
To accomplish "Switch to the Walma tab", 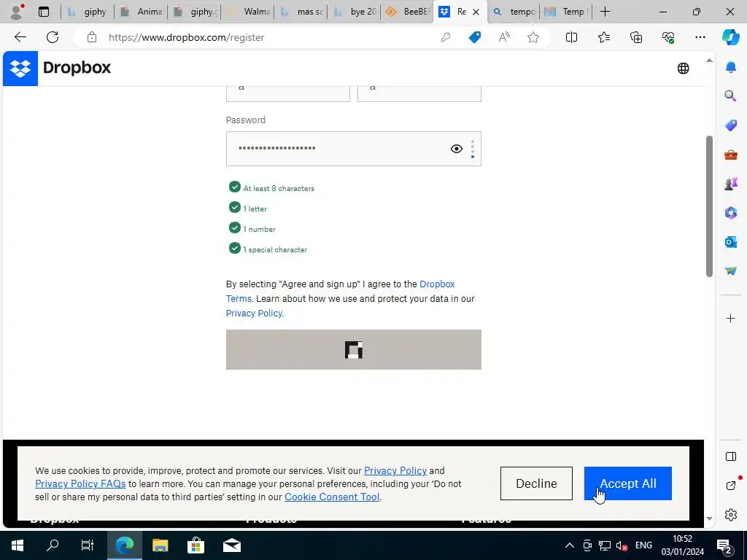I will pyautogui.click(x=248, y=12).
